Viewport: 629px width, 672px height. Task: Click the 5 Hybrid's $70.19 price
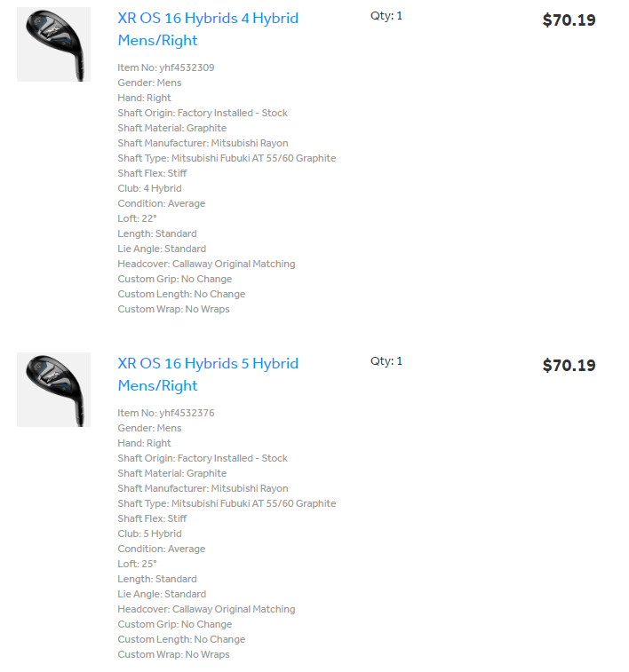click(x=569, y=366)
